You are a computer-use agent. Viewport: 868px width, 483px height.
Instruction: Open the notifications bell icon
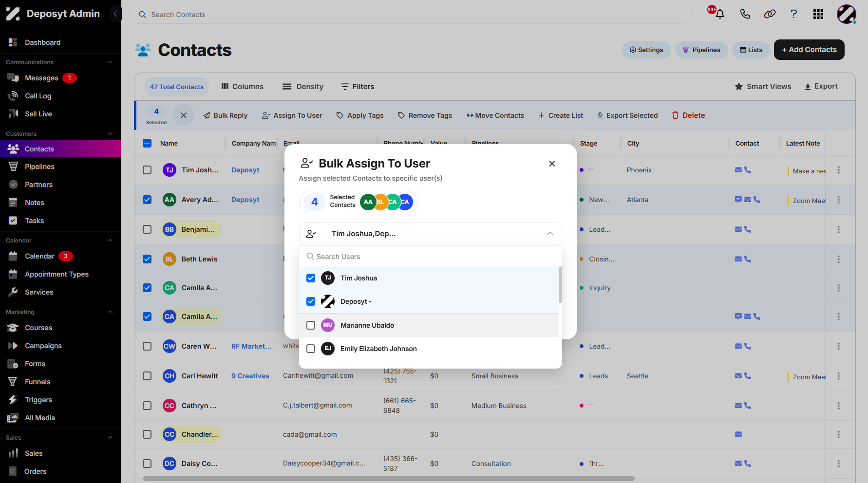(719, 14)
